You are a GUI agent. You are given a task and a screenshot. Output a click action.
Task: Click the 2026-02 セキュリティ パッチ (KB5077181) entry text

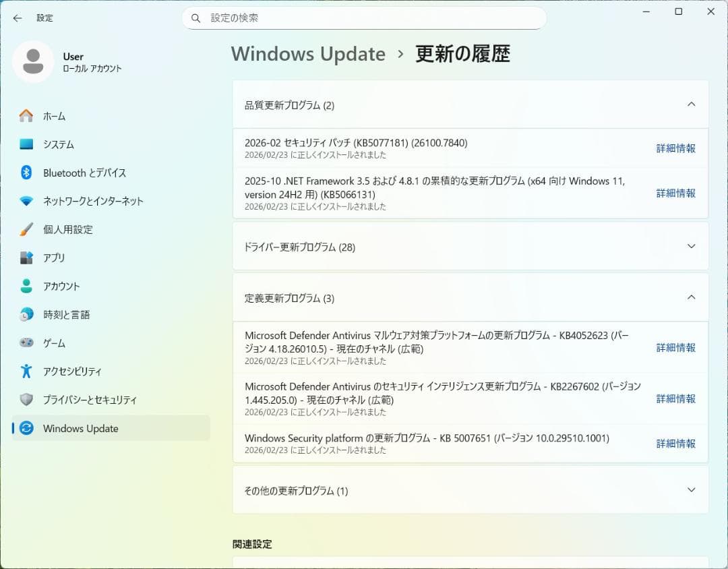tap(356, 143)
